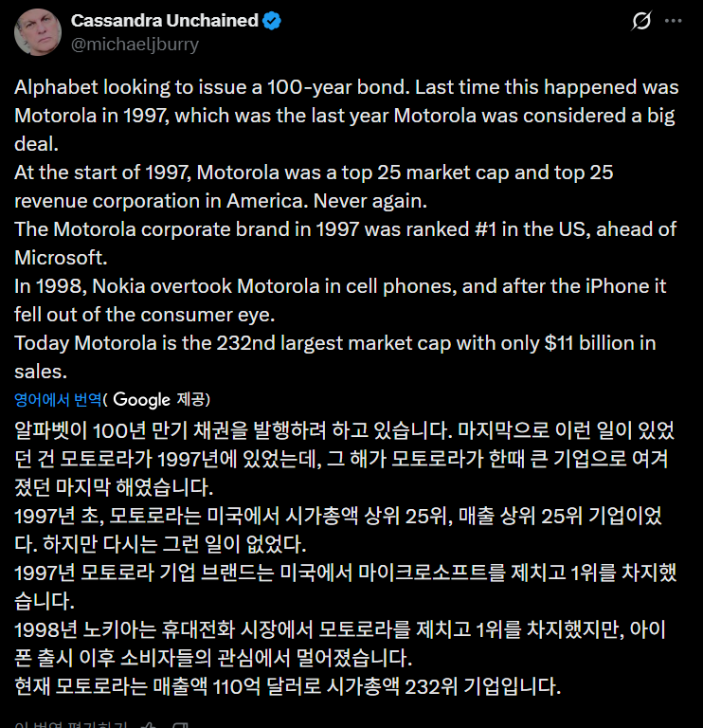This screenshot has width=703, height=728.
Task: Open the three-dot More options menu
Action: [672, 21]
